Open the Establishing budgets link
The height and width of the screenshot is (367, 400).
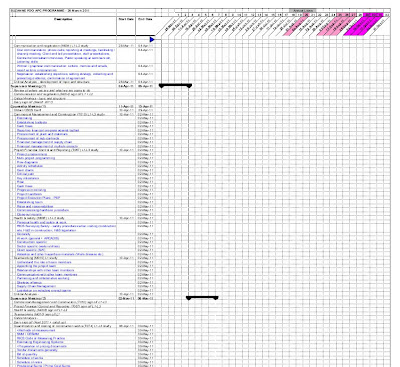coord(32,122)
